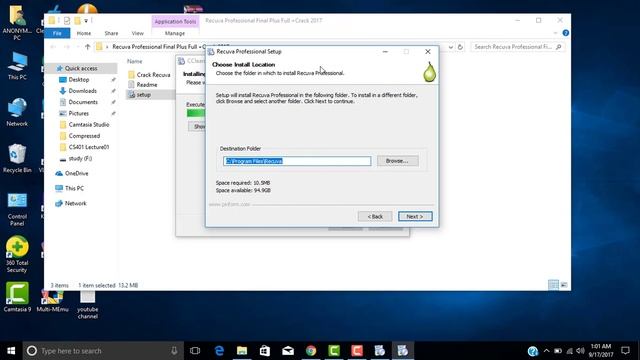
Task: Open the File Explorer Help icon
Action: click(566, 33)
